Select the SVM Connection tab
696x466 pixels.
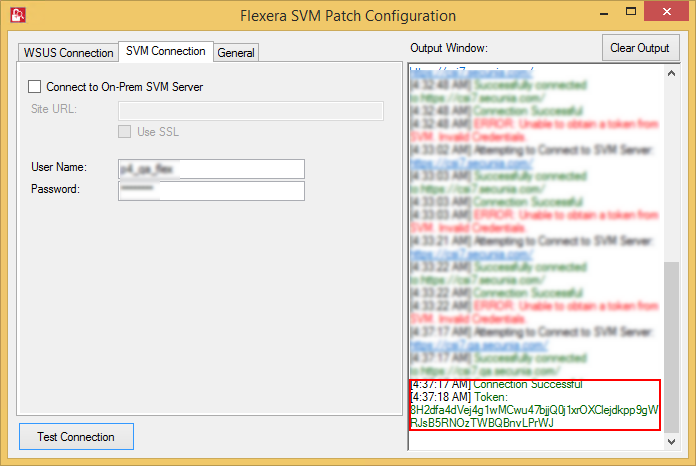(165, 51)
